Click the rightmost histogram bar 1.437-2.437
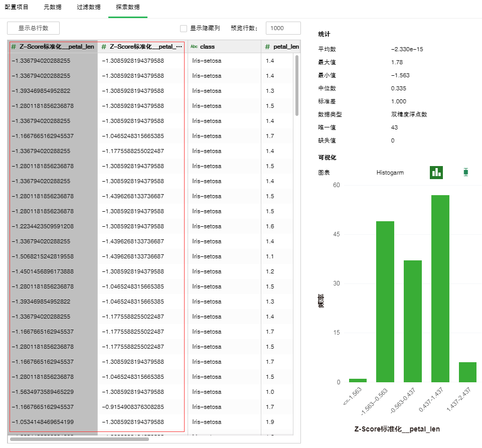The width and height of the screenshot is (482, 448). tap(467, 372)
